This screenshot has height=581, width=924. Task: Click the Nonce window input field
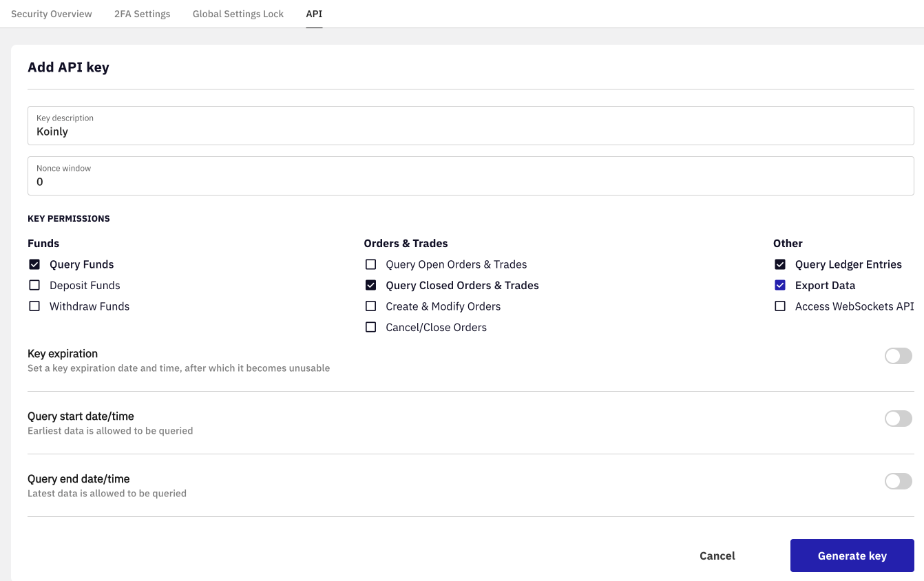point(471,176)
